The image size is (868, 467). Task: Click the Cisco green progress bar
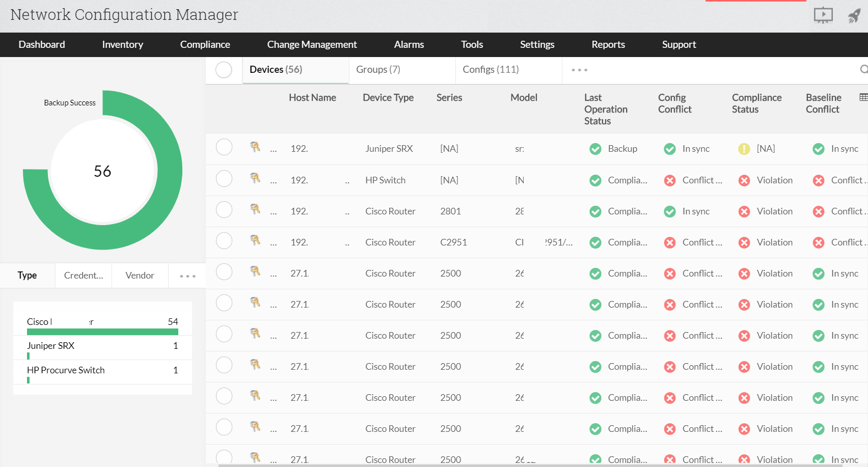[102, 332]
